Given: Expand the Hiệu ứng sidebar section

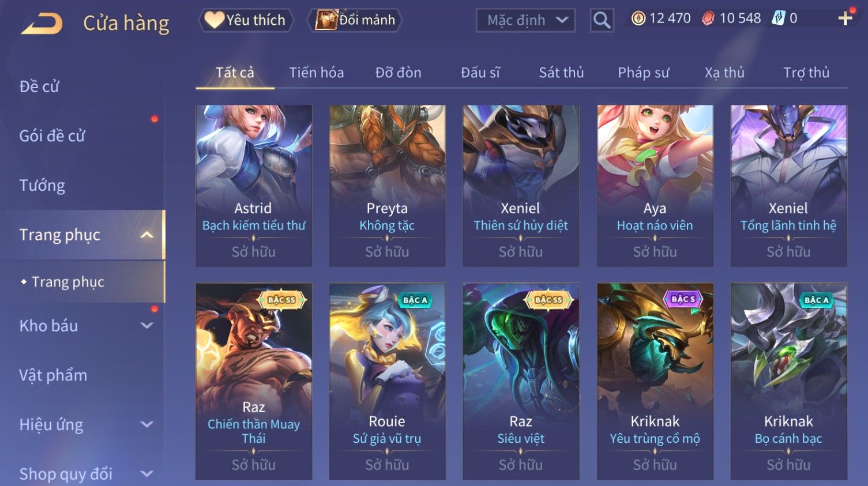Looking at the screenshot, I should point(147,425).
